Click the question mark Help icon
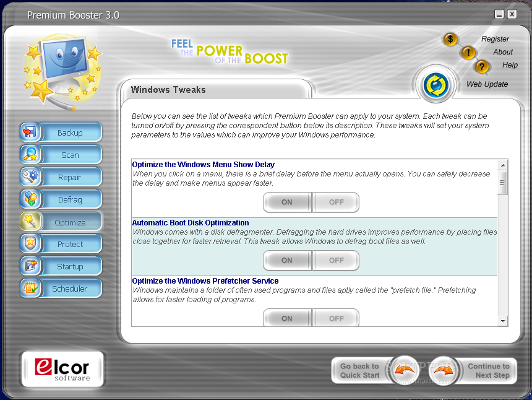This screenshot has height=400, width=532. [x=482, y=67]
